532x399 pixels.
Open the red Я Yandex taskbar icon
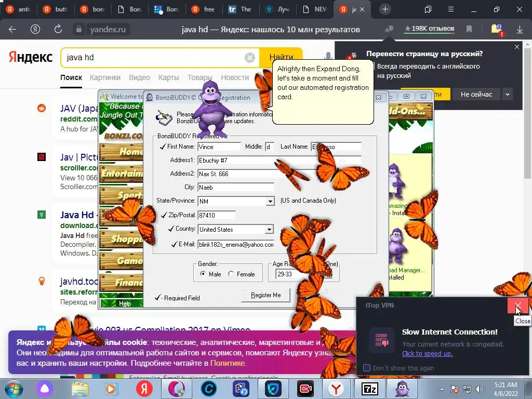[x=144, y=389]
